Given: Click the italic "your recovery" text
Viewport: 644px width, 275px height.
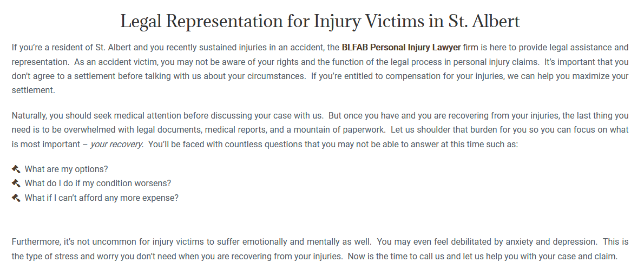Looking at the screenshot, I should point(116,145).
